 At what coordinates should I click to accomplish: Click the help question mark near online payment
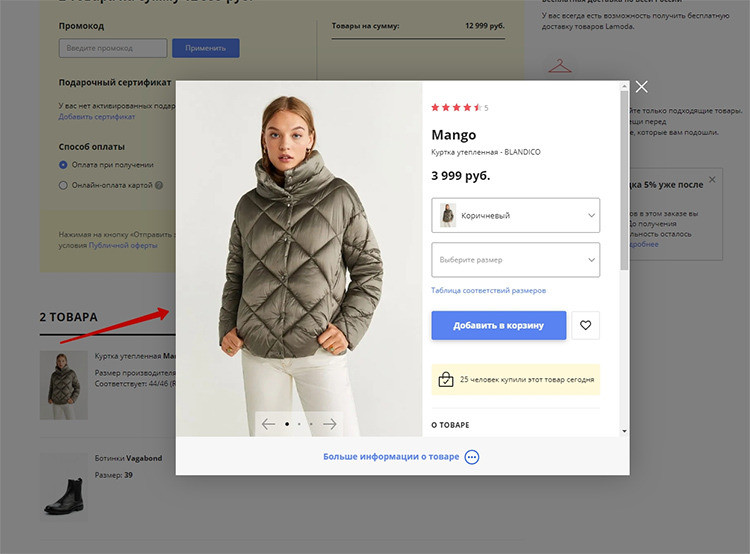pos(159,185)
